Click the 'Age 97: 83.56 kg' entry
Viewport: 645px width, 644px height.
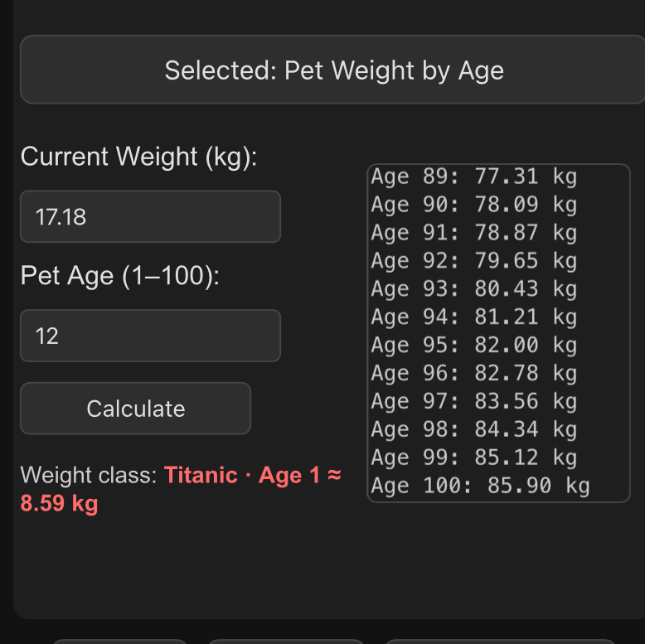tap(473, 402)
